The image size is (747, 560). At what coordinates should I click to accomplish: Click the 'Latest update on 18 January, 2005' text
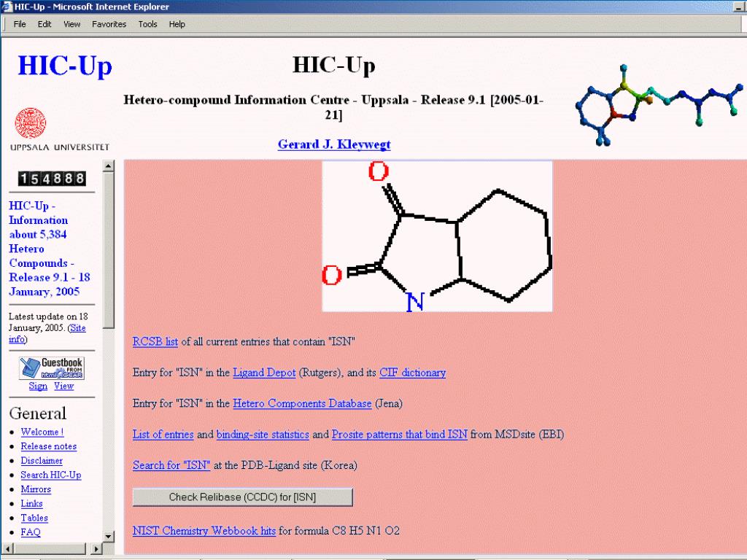click(x=48, y=322)
